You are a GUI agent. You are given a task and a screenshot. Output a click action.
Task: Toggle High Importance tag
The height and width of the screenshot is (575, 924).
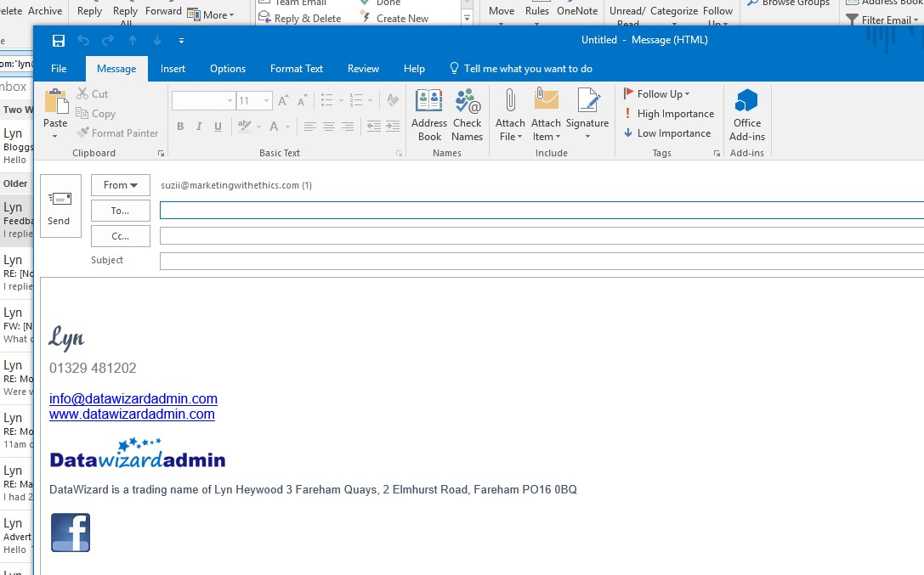click(x=668, y=114)
